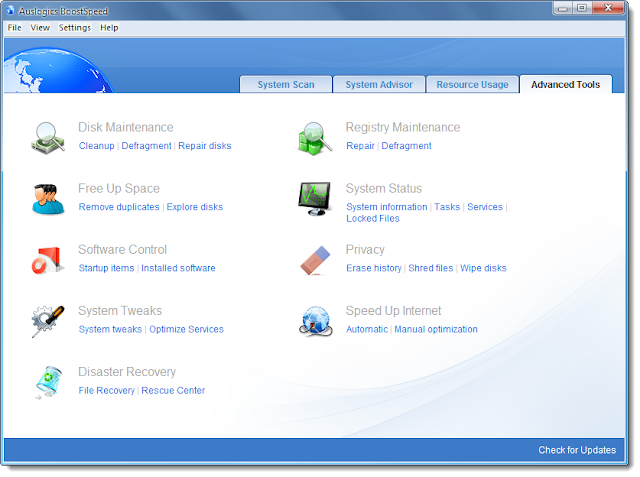Click the Privacy heading

pyautogui.click(x=365, y=250)
